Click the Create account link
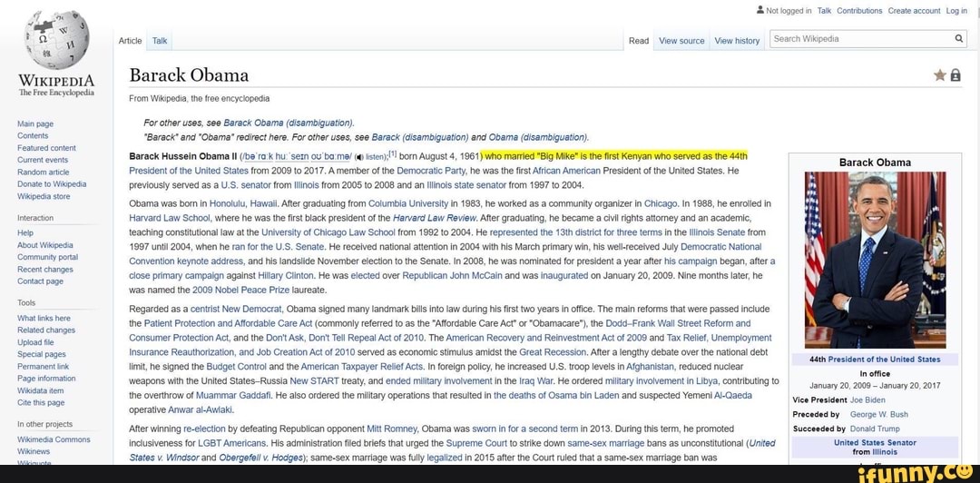Screen dimensions: 980x483 (914, 11)
